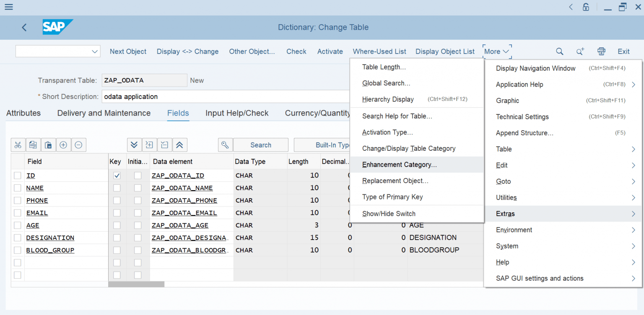Image resolution: width=644 pixels, height=315 pixels.
Task: Click the Copy rows icon
Action: pos(33,145)
